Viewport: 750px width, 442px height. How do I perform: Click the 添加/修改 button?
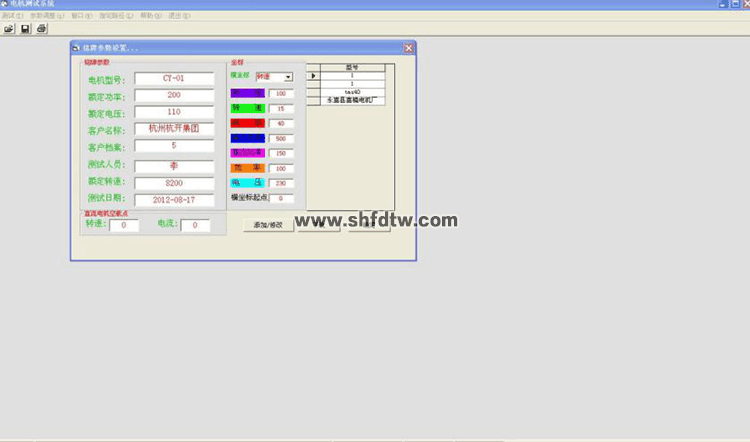click(269, 225)
